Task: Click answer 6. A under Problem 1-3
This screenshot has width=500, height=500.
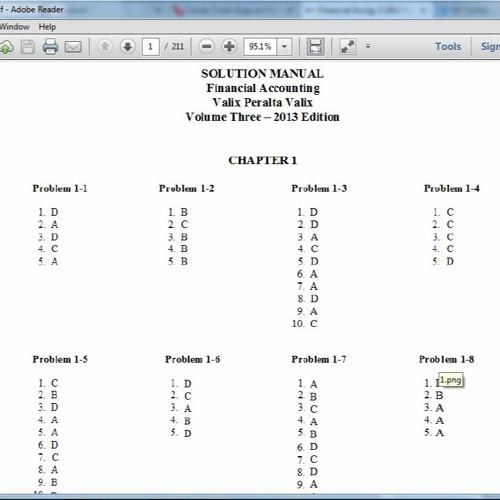Action: coord(307,274)
